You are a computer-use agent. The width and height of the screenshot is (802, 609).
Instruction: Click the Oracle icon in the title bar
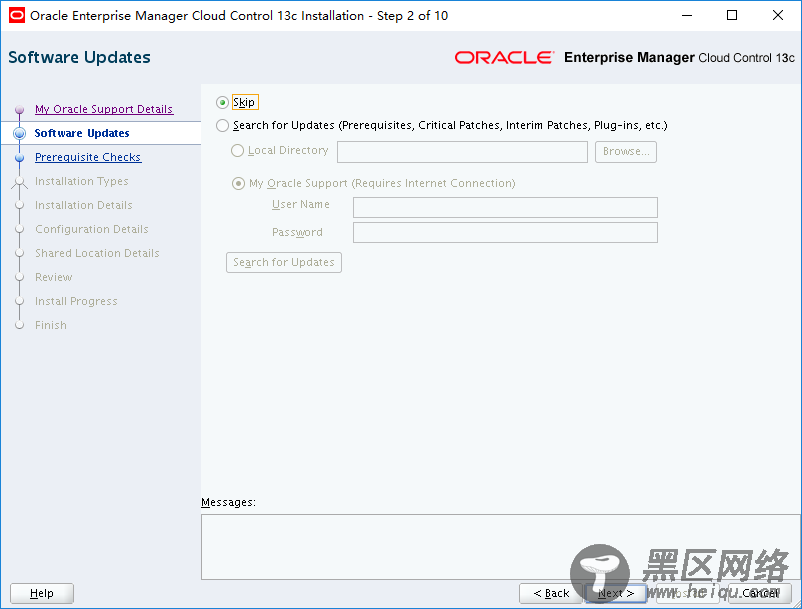[17, 15]
